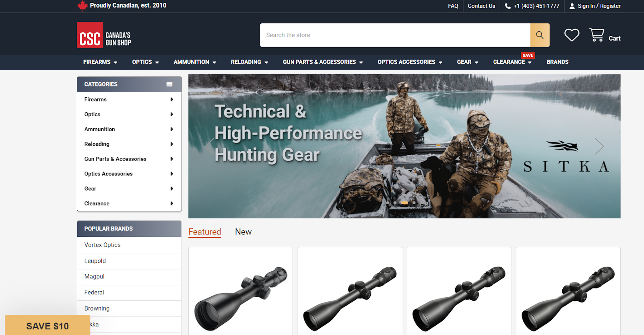Image resolution: width=644 pixels, height=335 pixels.
Task: Open the Clearance dropdown with SAVE badge
Action: pyautogui.click(x=512, y=62)
